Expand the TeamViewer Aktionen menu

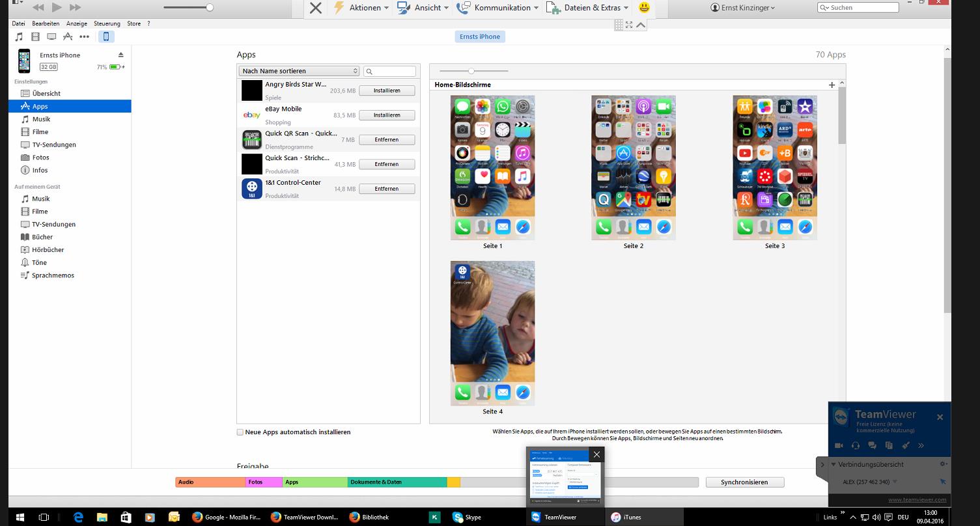coord(361,8)
